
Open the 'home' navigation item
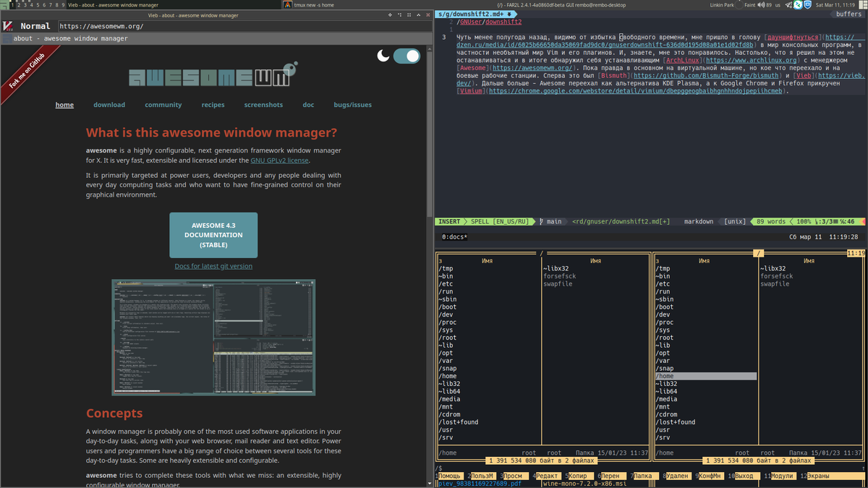point(64,105)
